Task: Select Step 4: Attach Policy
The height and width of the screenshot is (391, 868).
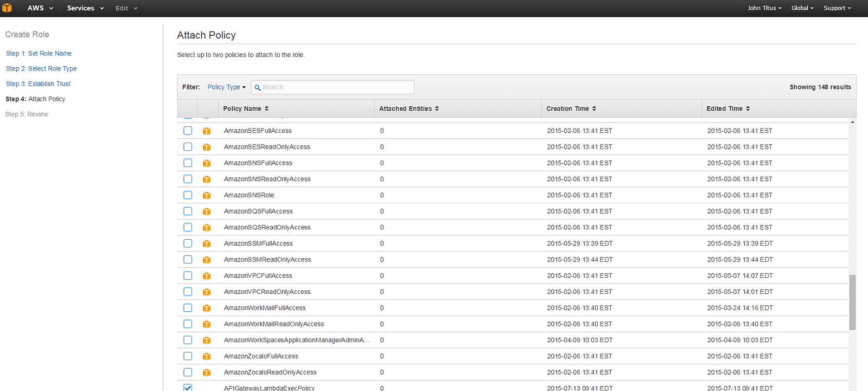Action: (x=35, y=99)
